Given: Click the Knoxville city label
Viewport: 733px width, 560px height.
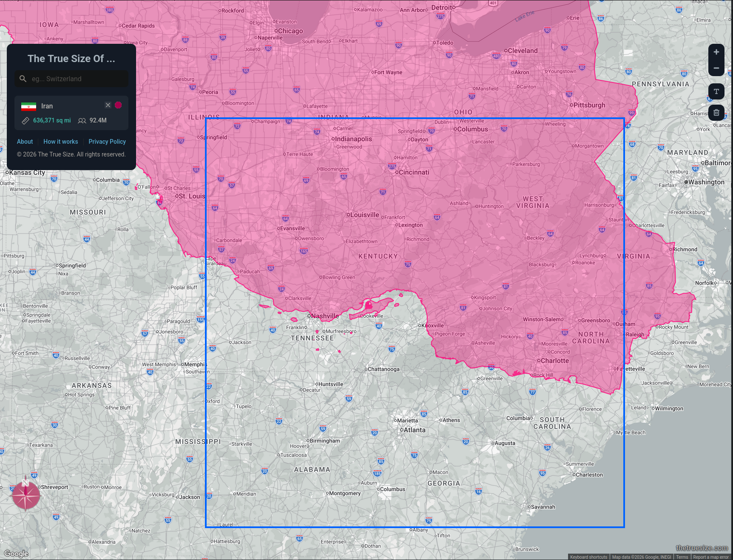Looking at the screenshot, I should tap(433, 326).
